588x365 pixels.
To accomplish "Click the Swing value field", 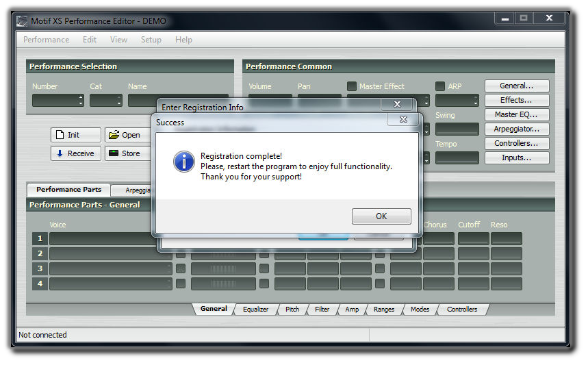I will pyautogui.click(x=457, y=129).
